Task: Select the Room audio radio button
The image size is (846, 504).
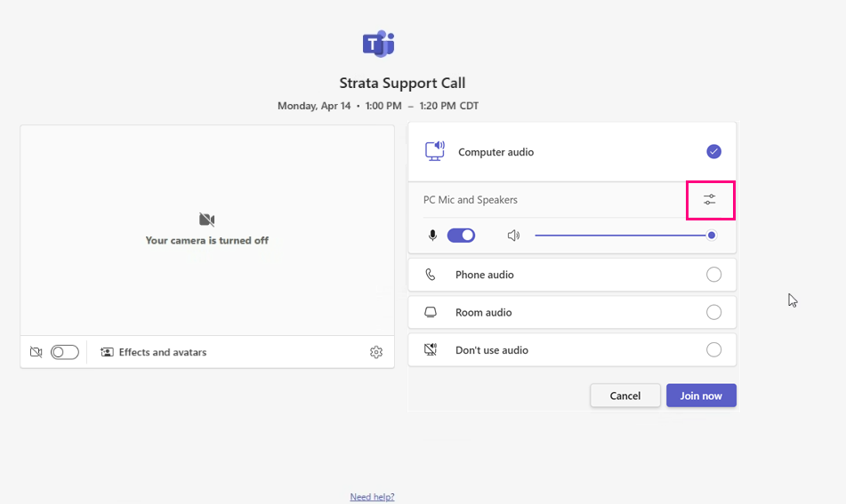Action: [x=713, y=312]
